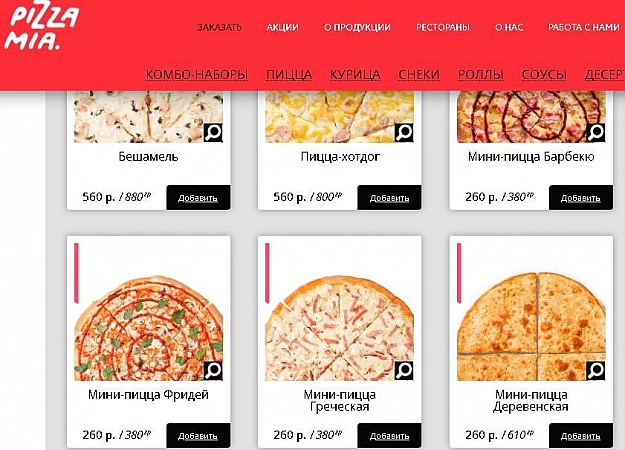Image resolution: width=625 pixels, height=450 pixels.
Task: Open the ЗАКАЗАТЬ menu item
Action: [x=220, y=28]
